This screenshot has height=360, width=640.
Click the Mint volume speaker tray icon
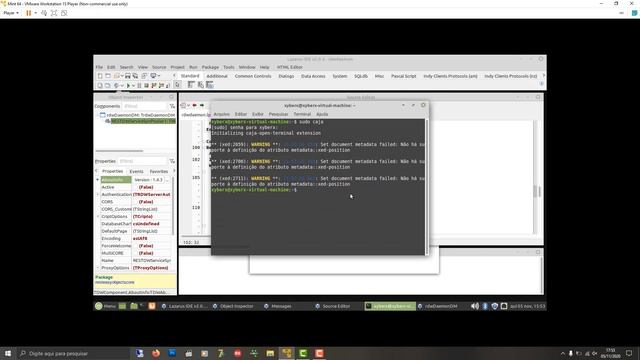point(475,306)
